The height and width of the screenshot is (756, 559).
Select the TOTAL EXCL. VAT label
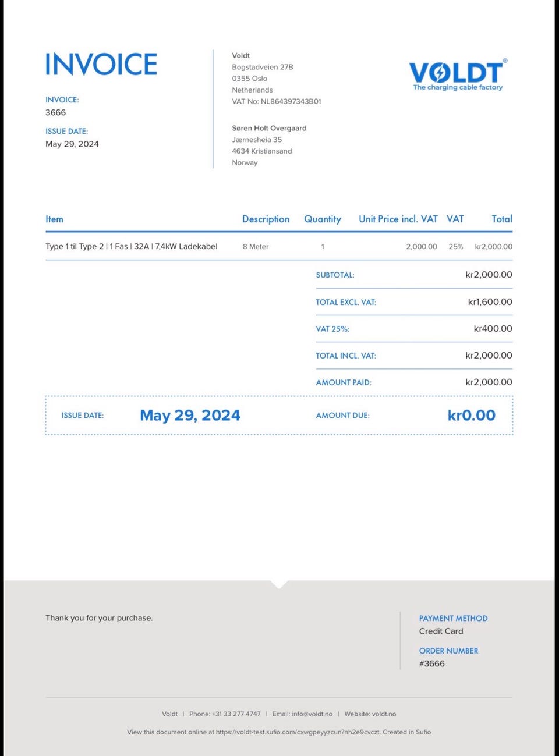346,303
